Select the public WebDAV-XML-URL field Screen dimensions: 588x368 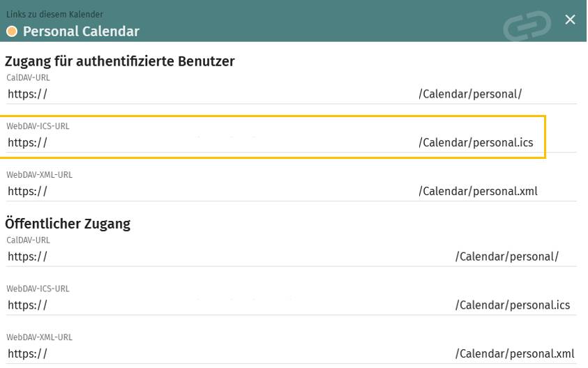(292, 354)
